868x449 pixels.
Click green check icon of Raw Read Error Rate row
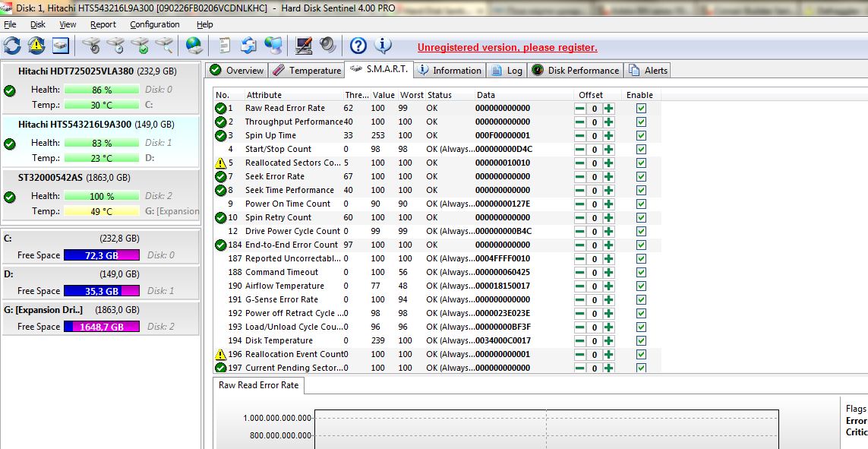(220, 109)
